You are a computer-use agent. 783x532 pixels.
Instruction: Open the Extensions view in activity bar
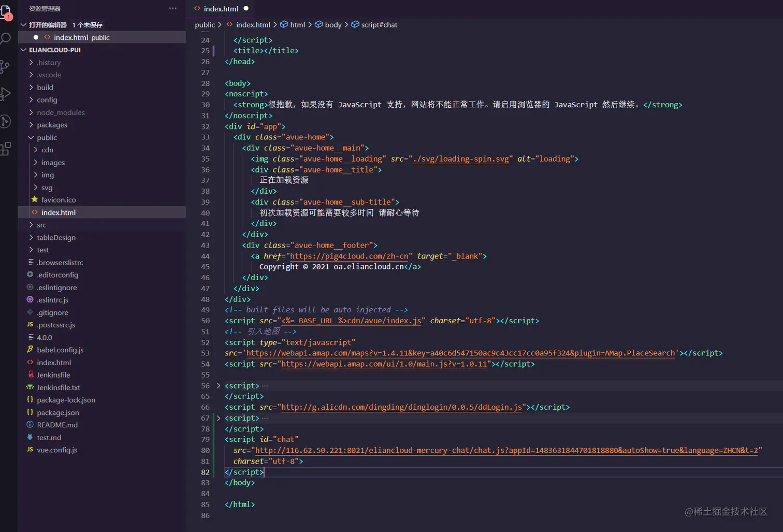(x=5, y=149)
